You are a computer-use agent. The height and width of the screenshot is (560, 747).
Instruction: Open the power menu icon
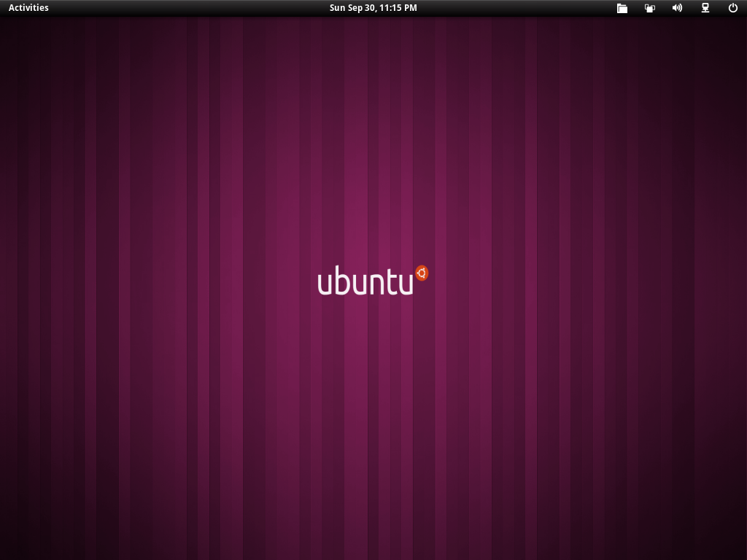click(732, 7)
